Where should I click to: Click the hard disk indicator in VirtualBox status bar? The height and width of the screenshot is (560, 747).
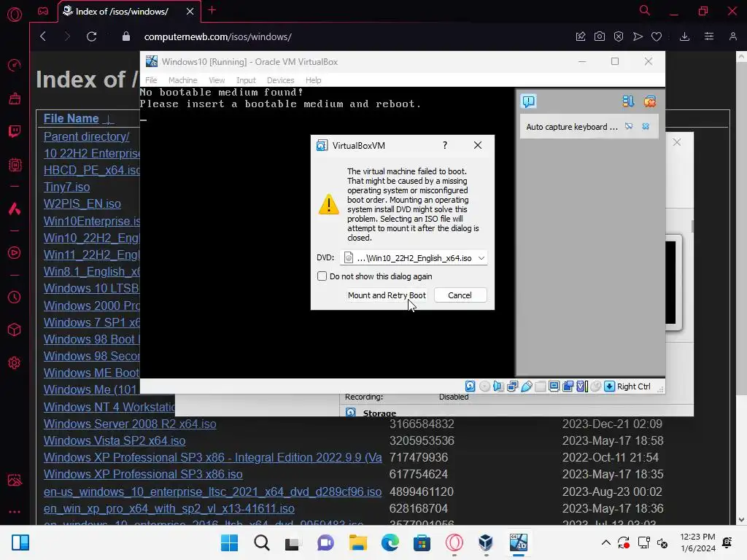tap(471, 386)
